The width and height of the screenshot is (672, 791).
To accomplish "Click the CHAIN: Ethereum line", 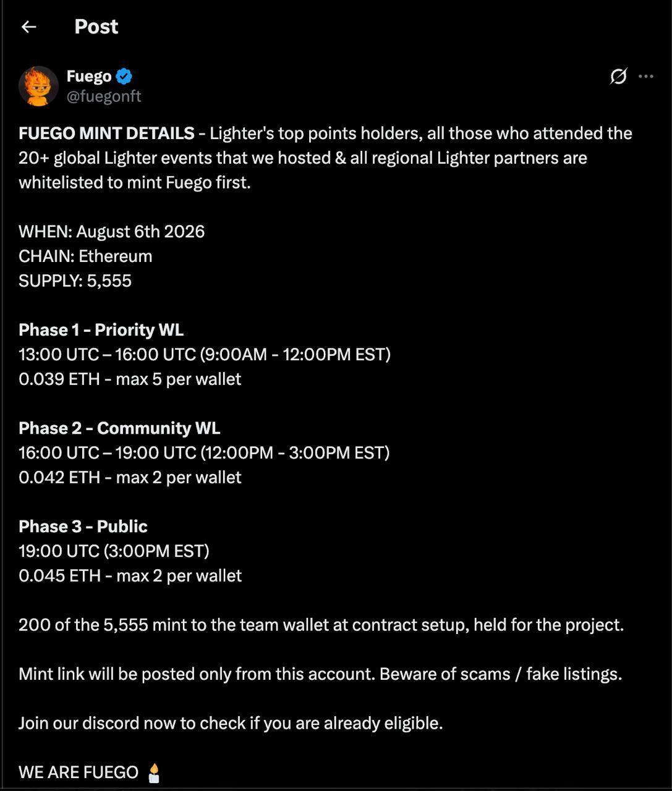I will point(85,256).
